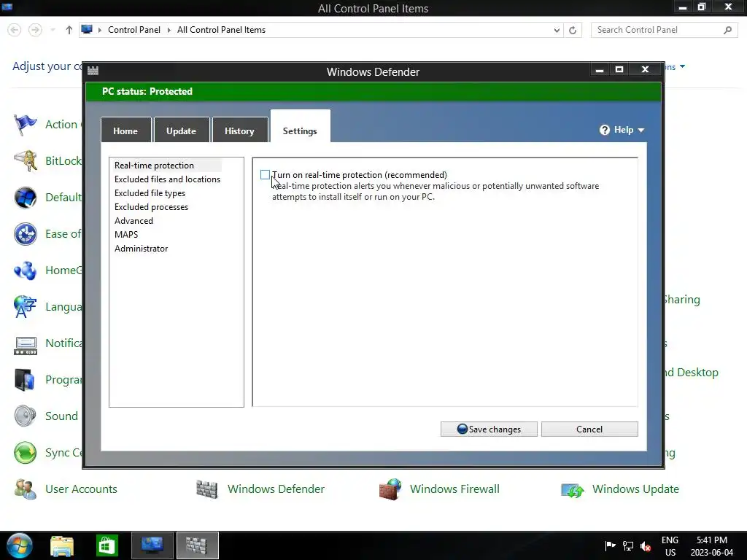Click Save changes button
Screen dimensions: 747x560
tap(489, 429)
